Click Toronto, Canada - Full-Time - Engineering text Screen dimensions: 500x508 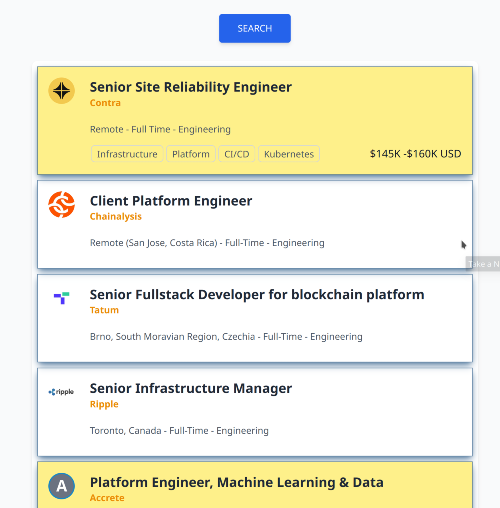pyautogui.click(x=179, y=431)
